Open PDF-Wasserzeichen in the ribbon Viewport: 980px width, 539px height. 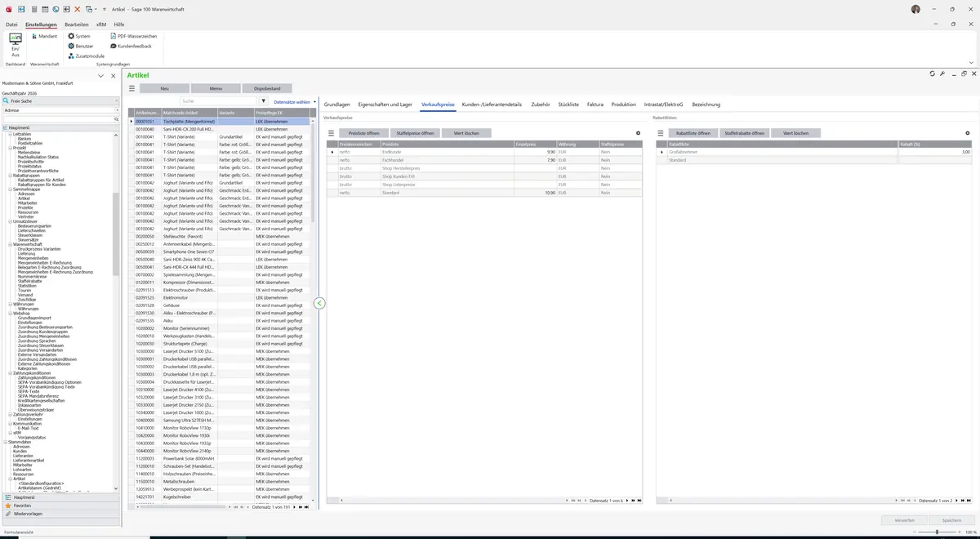pyautogui.click(x=133, y=36)
